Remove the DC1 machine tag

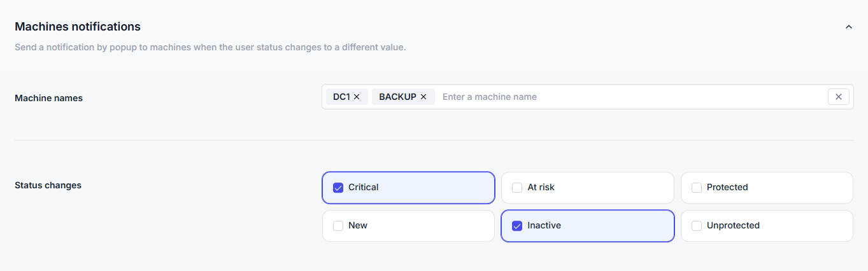pos(357,97)
